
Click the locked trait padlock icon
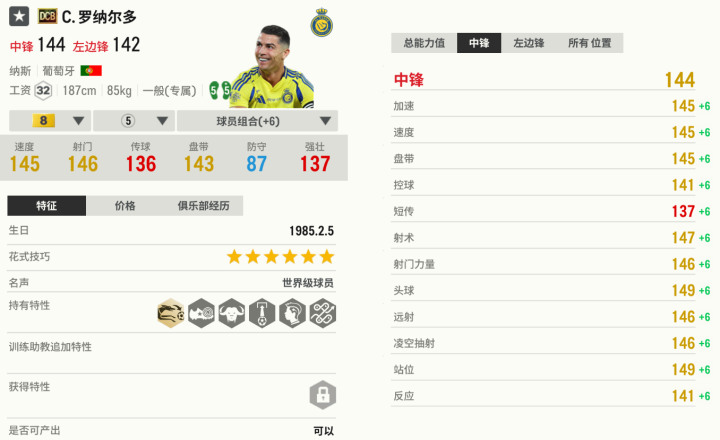point(323,395)
